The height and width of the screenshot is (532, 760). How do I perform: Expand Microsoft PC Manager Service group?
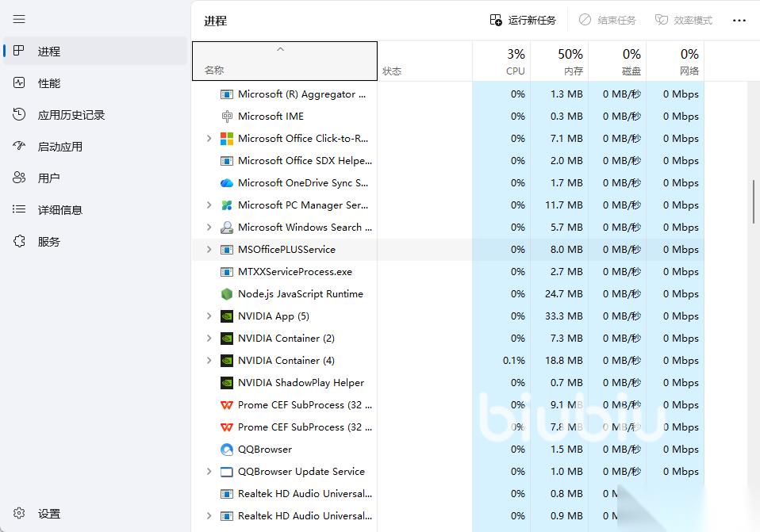click(x=209, y=205)
